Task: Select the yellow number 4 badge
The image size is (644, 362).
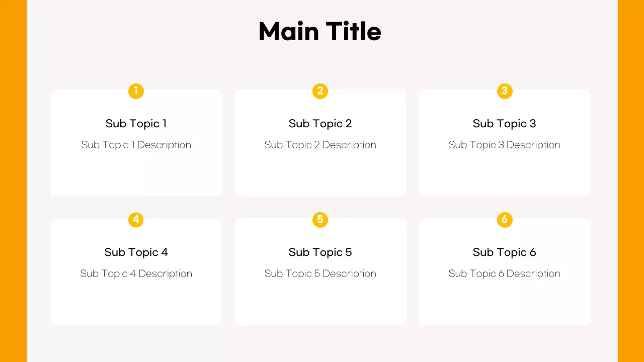Action: point(136,220)
